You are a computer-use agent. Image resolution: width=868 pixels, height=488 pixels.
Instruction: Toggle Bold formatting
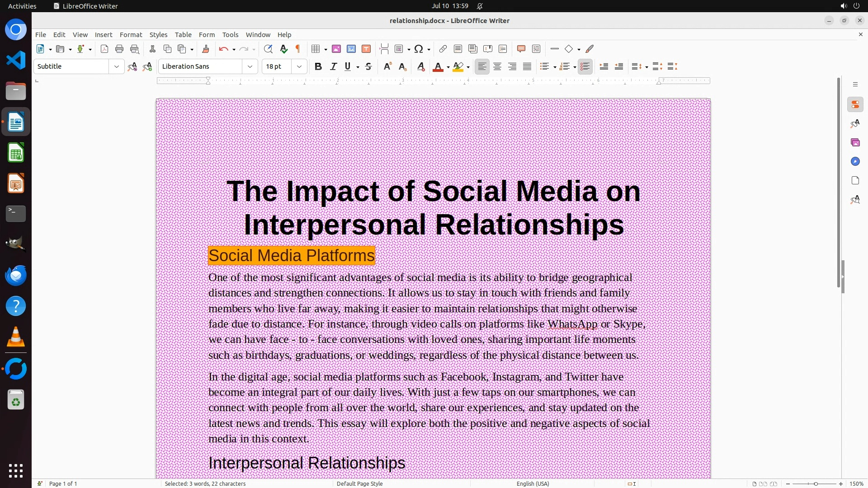click(x=318, y=66)
